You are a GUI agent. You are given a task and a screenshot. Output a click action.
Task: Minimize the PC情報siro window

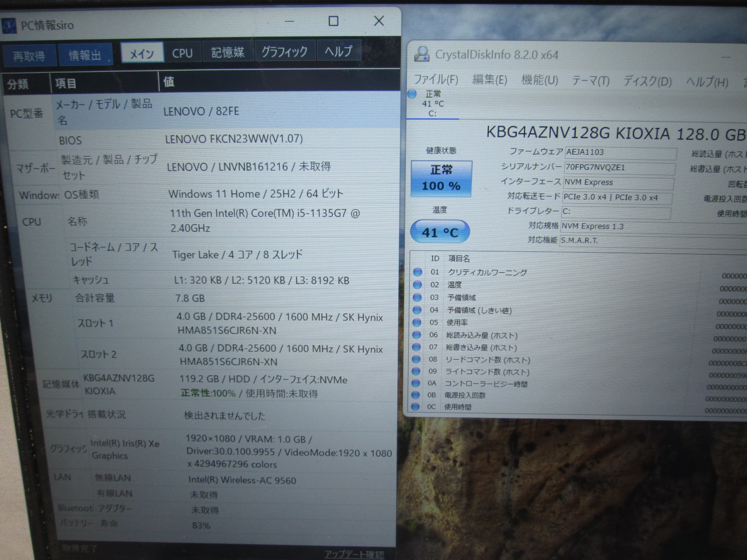(x=289, y=21)
